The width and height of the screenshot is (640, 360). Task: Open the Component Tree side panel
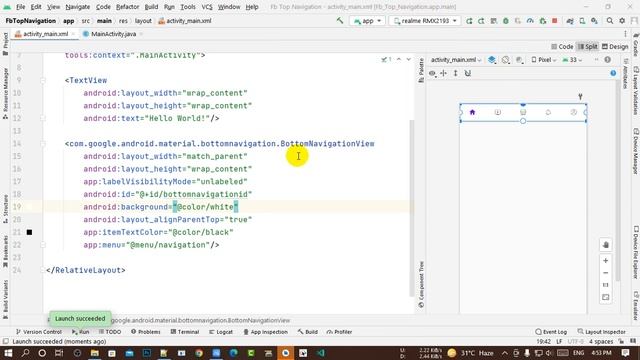click(x=421, y=284)
